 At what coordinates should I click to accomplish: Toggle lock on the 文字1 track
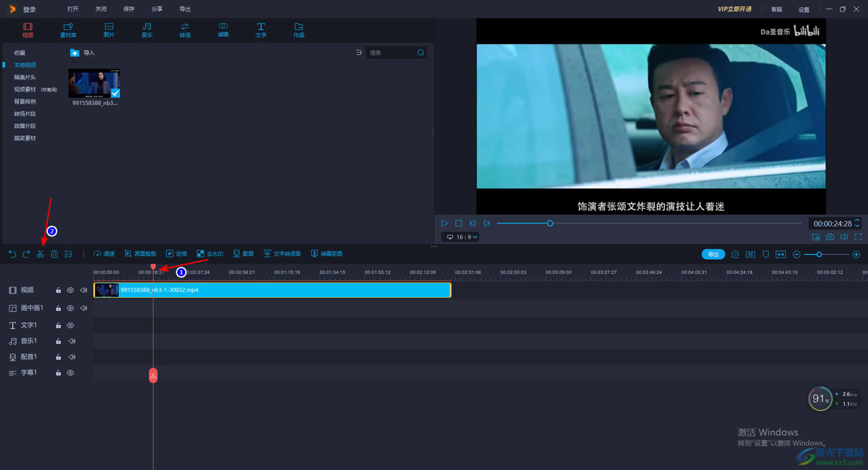[58, 326]
